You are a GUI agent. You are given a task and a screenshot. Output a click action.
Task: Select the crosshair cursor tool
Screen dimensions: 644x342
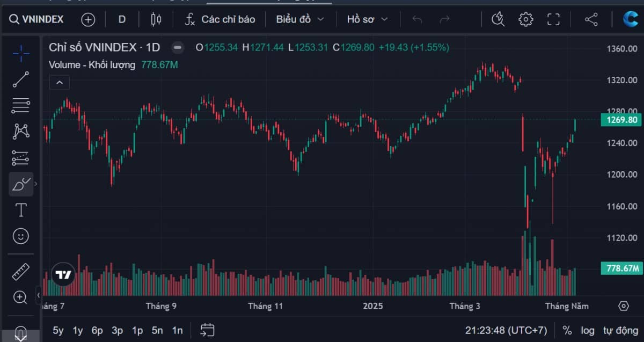pos(21,53)
